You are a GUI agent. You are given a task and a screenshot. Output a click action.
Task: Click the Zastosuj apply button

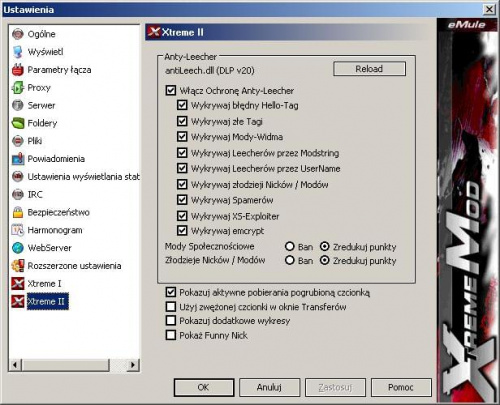click(x=335, y=387)
